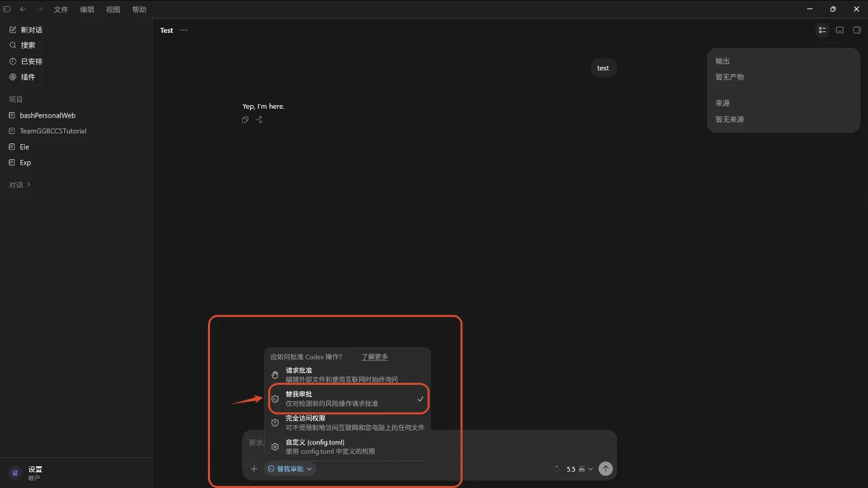
Task: Open the more options dots beside Test
Action: point(183,30)
